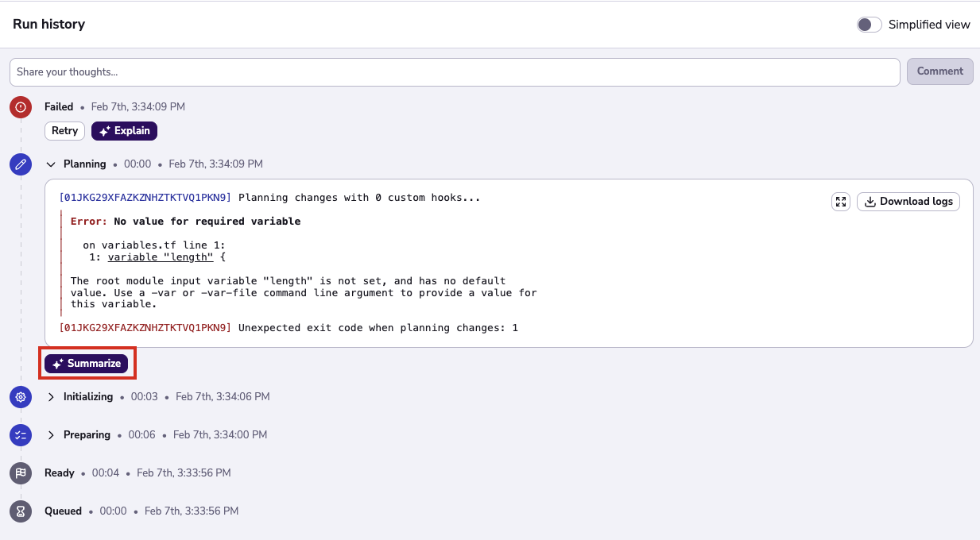
Task: Click the download arrow icon beside Download logs
Action: pos(870,201)
